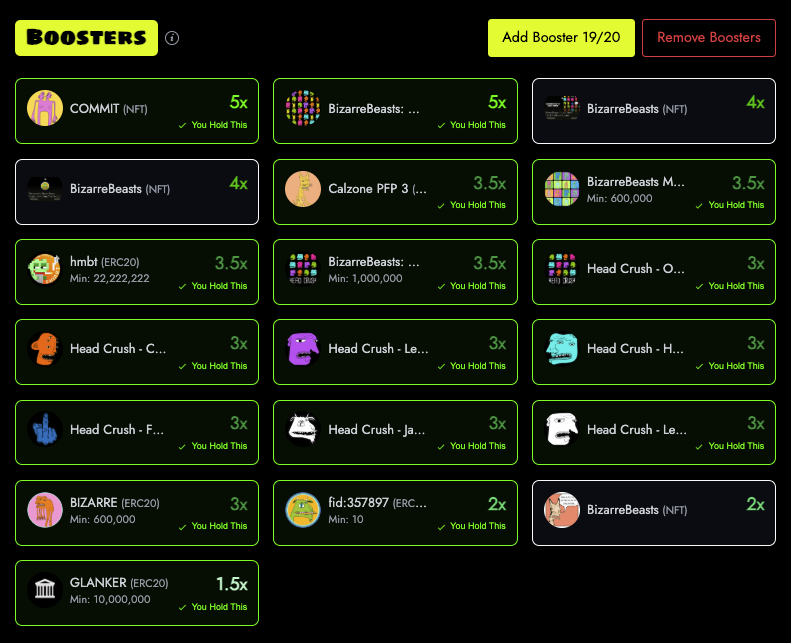Click the 2x multiplier on fid:357897 card
Viewport: 791px width, 643px height.
tap(497, 504)
